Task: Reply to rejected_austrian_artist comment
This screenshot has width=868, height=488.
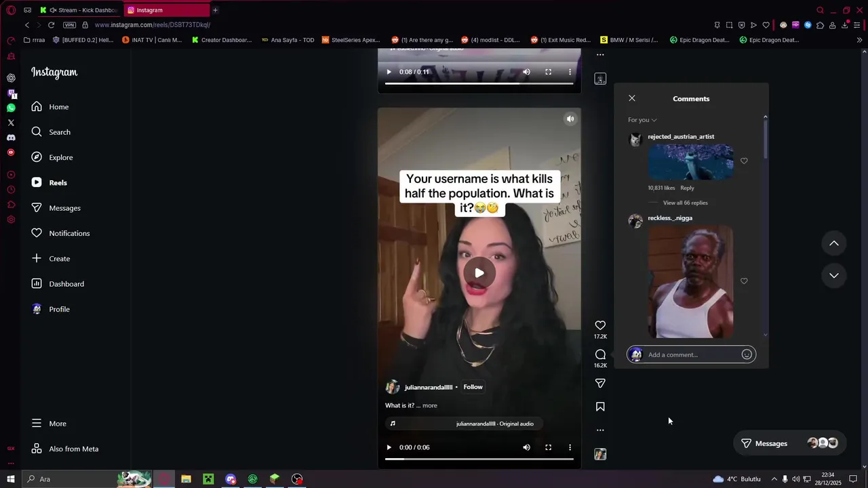Action: coord(687,188)
